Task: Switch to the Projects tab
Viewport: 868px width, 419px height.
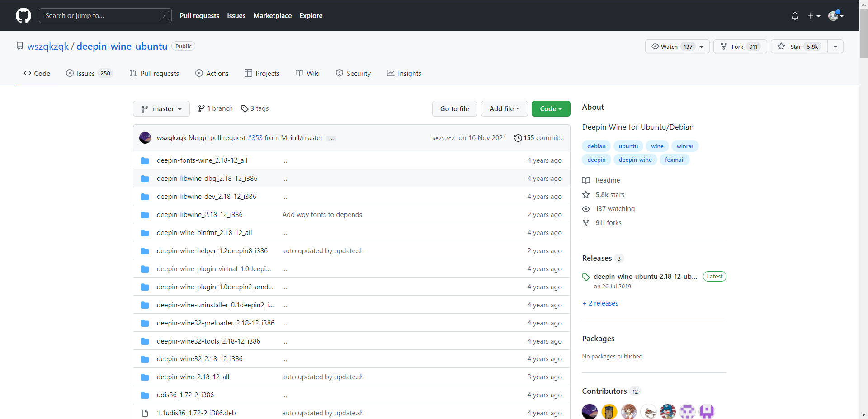Action: click(262, 73)
